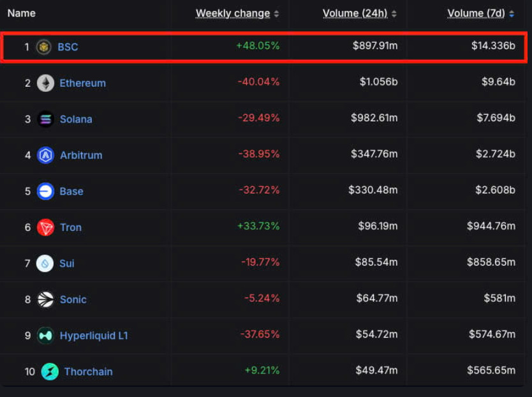The width and height of the screenshot is (532, 397).
Task: Click the Sonic chain logo icon
Action: [x=45, y=299]
